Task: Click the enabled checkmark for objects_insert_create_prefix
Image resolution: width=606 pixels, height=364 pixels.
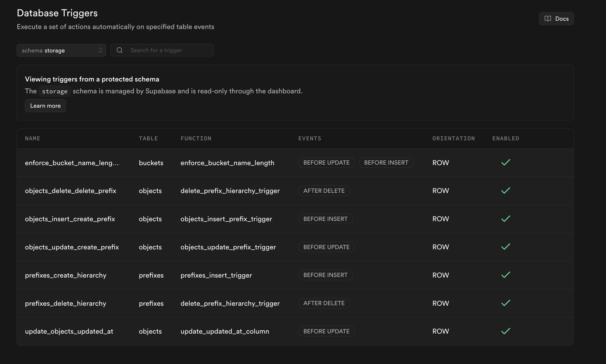Action: pyautogui.click(x=505, y=219)
